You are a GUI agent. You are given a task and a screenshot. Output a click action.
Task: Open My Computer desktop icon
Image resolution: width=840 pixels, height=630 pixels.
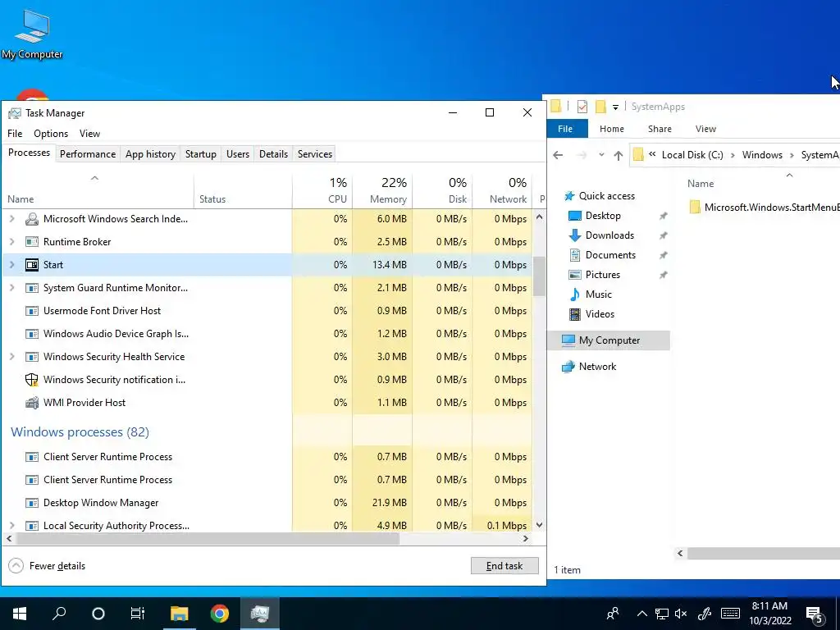click(32, 33)
